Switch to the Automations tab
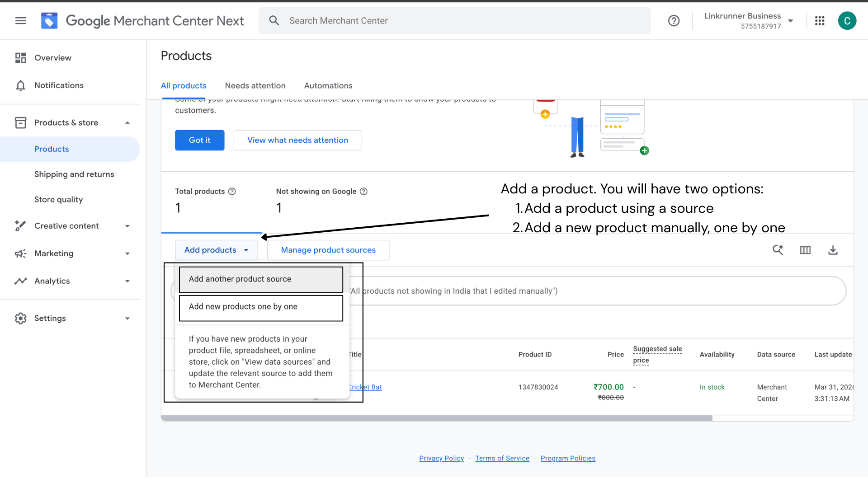The height and width of the screenshot is (488, 868). (x=328, y=85)
